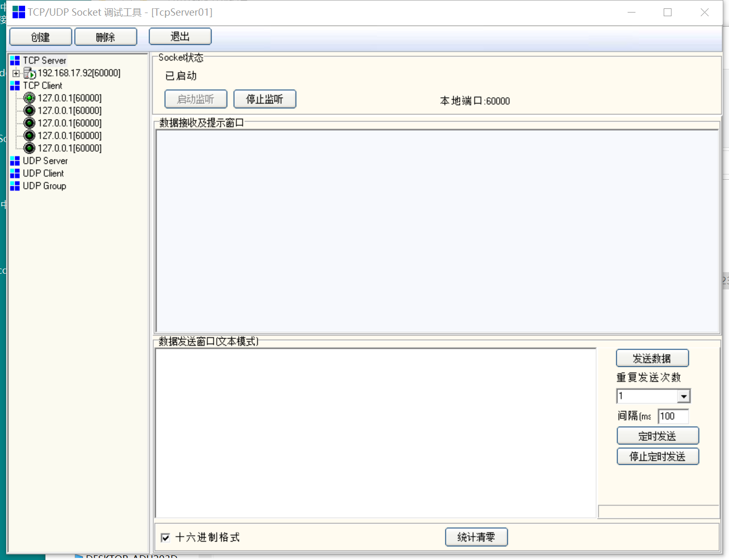Image resolution: width=729 pixels, height=560 pixels.
Task: Click the last TCP client status icon
Action: pyautogui.click(x=29, y=148)
